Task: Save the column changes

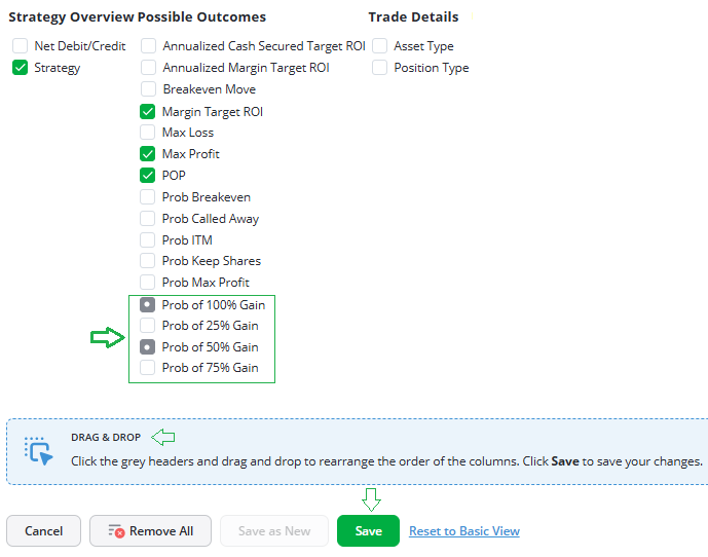Action: 368,531
